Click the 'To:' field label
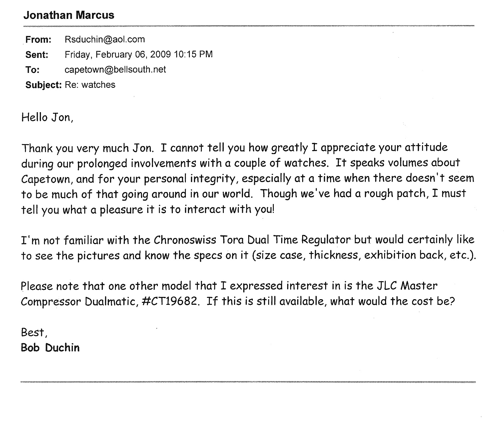The image size is (504, 422). pos(32,70)
